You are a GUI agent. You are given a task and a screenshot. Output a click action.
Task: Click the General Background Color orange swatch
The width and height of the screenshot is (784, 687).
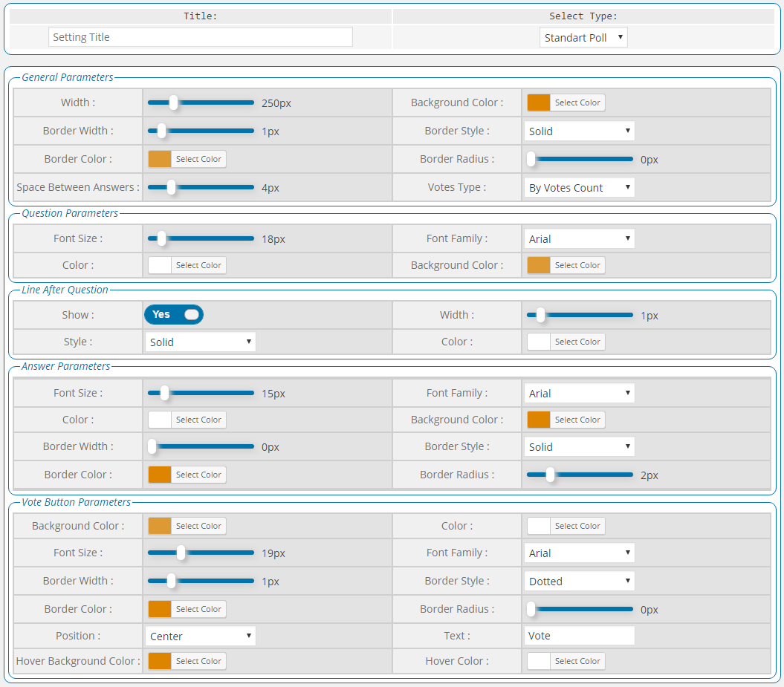[539, 102]
